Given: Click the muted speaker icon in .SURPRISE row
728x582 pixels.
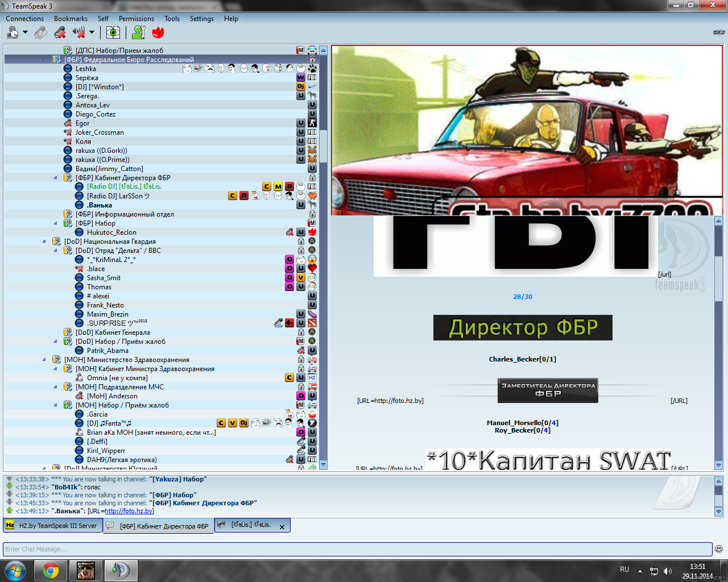Looking at the screenshot, I should tap(289, 323).
